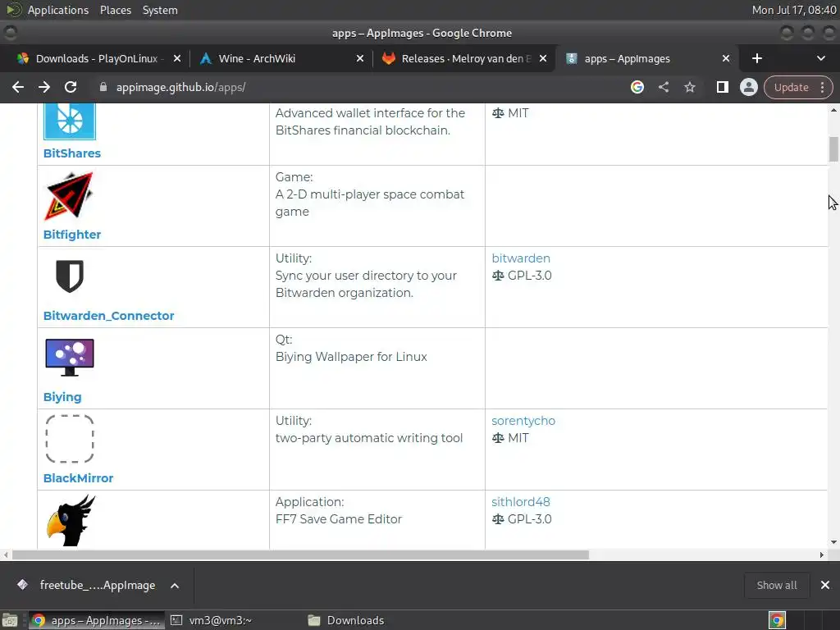Open the Chrome three-dot menu
The image size is (840, 630).
click(x=822, y=87)
